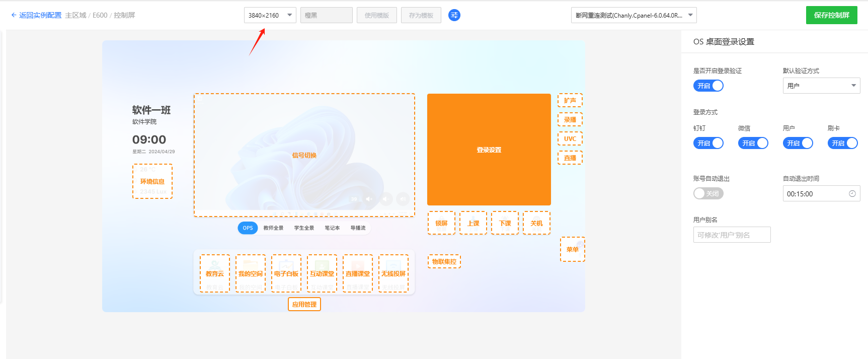Viewport: 868px width, 359px height.
Task: Select the orange 登录设置 block
Action: pyautogui.click(x=489, y=150)
